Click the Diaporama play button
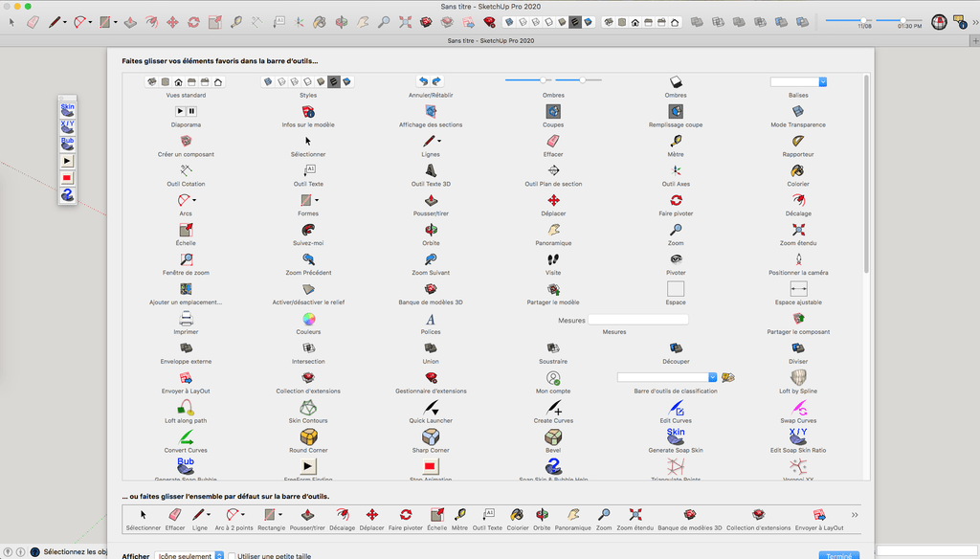980x559 pixels. (x=180, y=111)
